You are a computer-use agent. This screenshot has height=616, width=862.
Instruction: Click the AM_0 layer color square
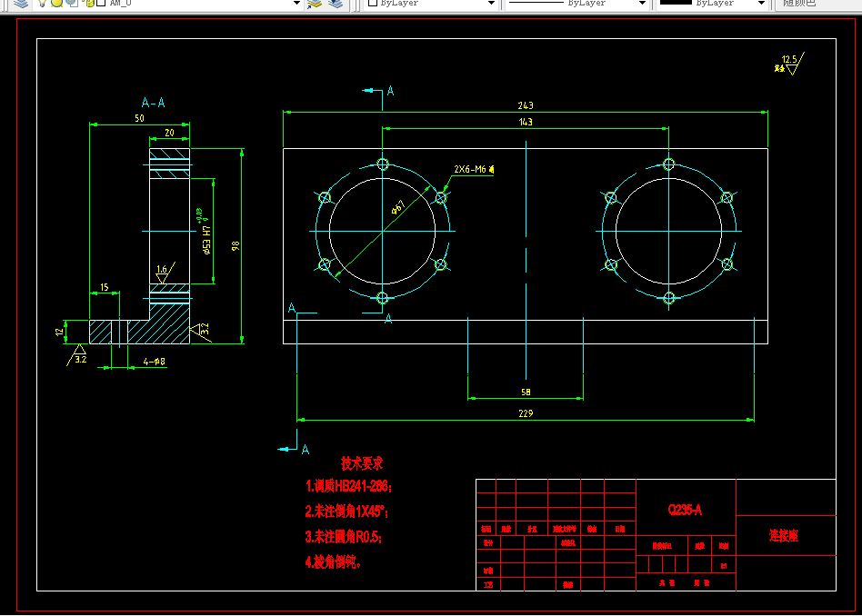[101, 3]
